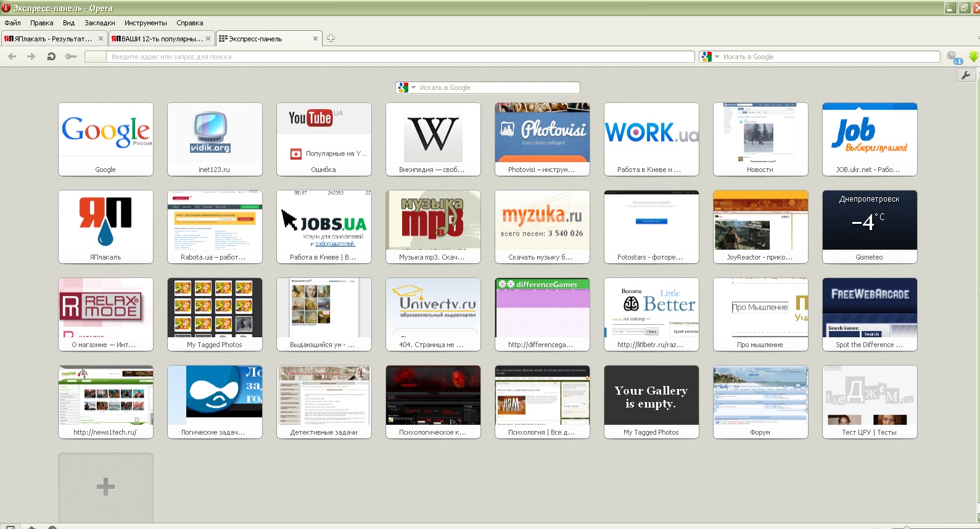The height and width of the screenshot is (529, 980).
Task: Open the Rabota.ua speed dial tile
Action: (x=215, y=227)
